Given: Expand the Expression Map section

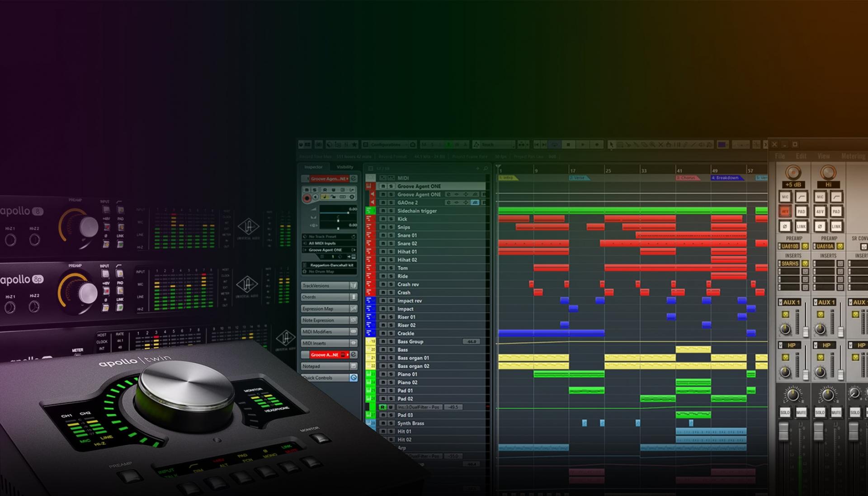Looking at the screenshot, I should pos(329,309).
